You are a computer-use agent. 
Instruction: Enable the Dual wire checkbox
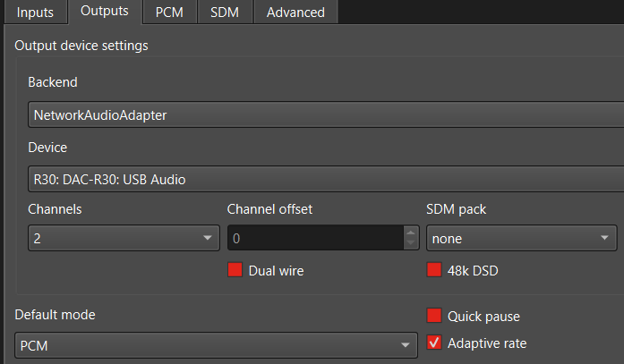(x=235, y=270)
